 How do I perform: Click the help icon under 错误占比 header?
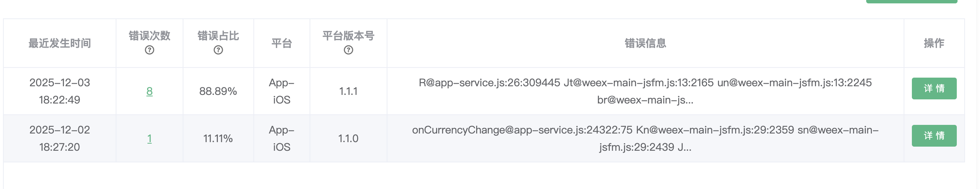click(218, 50)
